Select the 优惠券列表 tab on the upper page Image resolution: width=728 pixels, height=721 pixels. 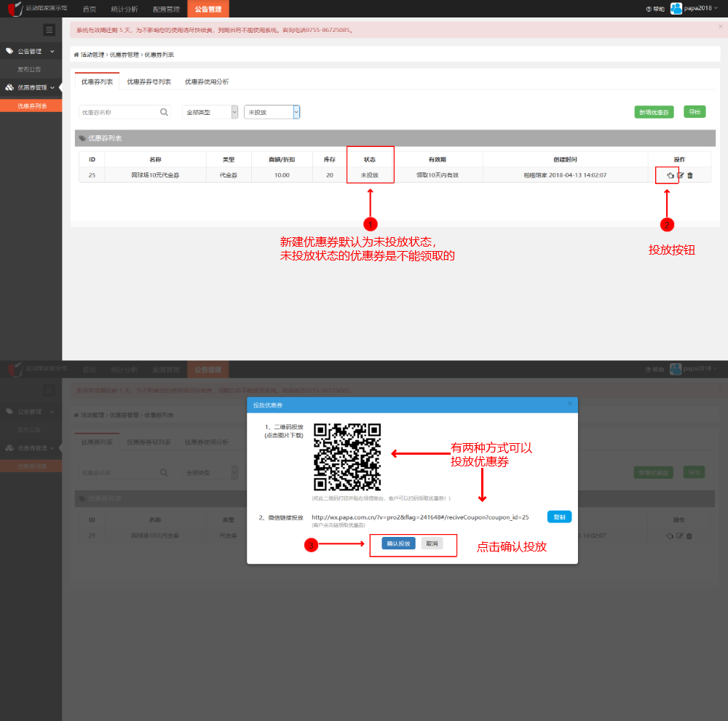coord(97,81)
